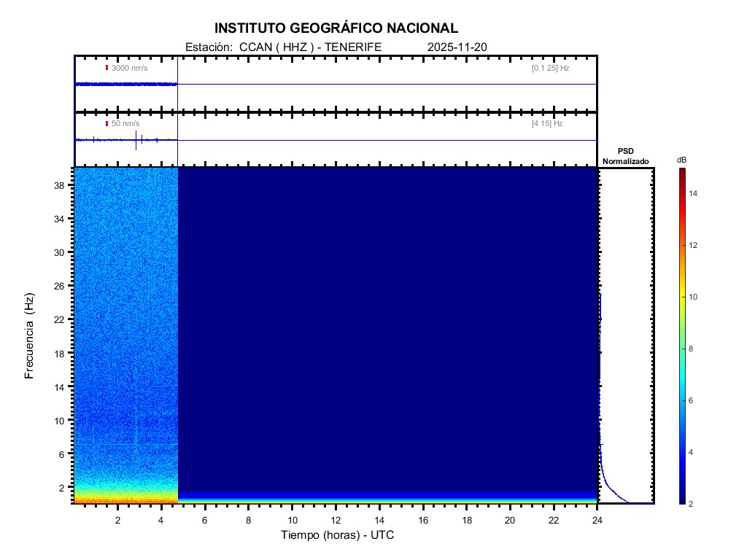This screenshot has height=560, width=747.
Task: Click the Instituto Geográfico Nacional title
Action: click(336, 28)
